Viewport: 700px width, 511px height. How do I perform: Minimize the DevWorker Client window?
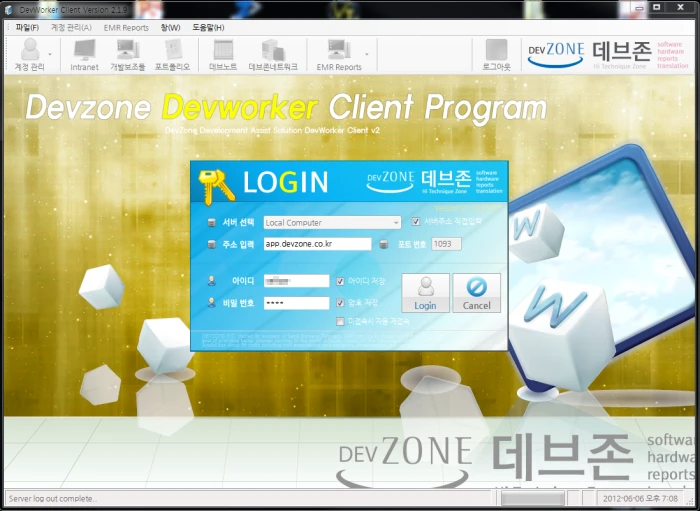[639, 8]
